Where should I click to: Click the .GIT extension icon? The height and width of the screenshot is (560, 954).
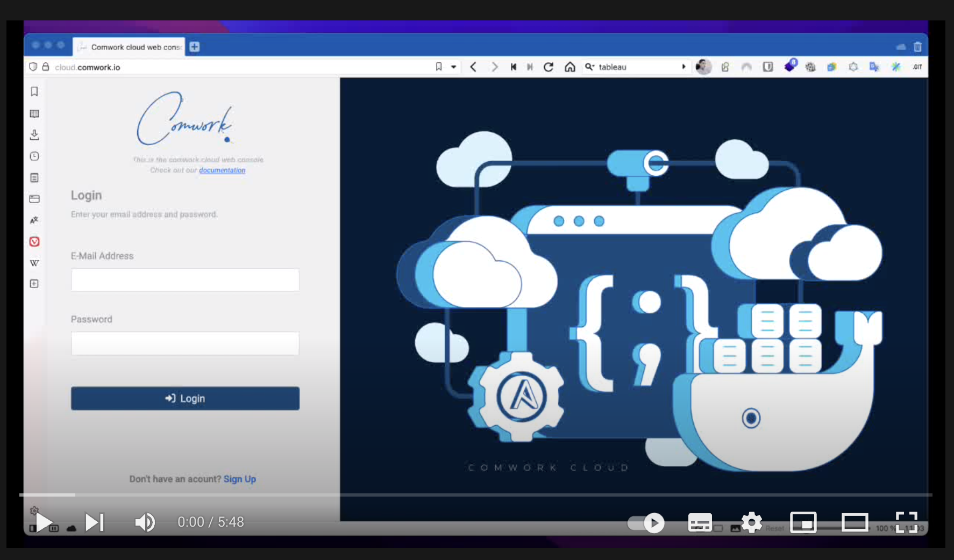pyautogui.click(x=917, y=67)
